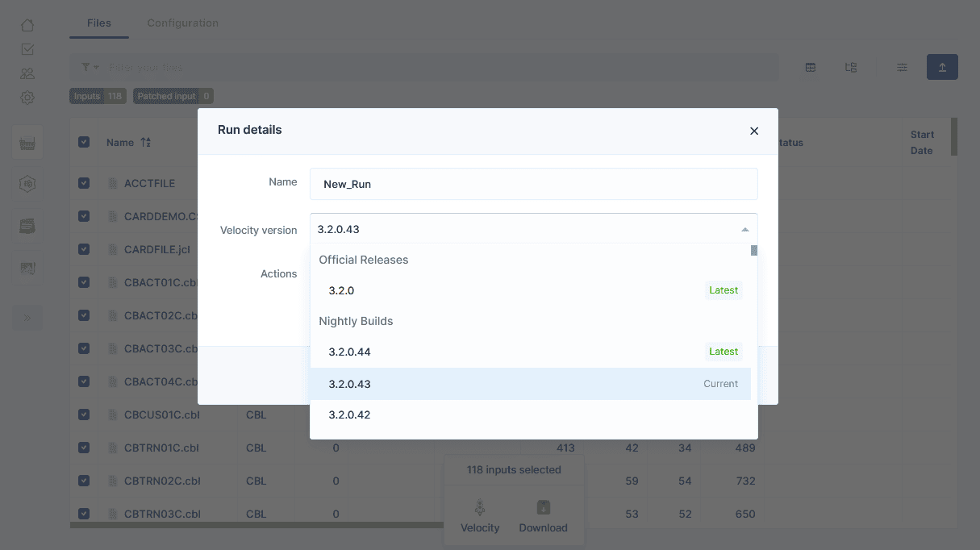Click the Velocity rocket icon
980x550 pixels.
tap(480, 507)
